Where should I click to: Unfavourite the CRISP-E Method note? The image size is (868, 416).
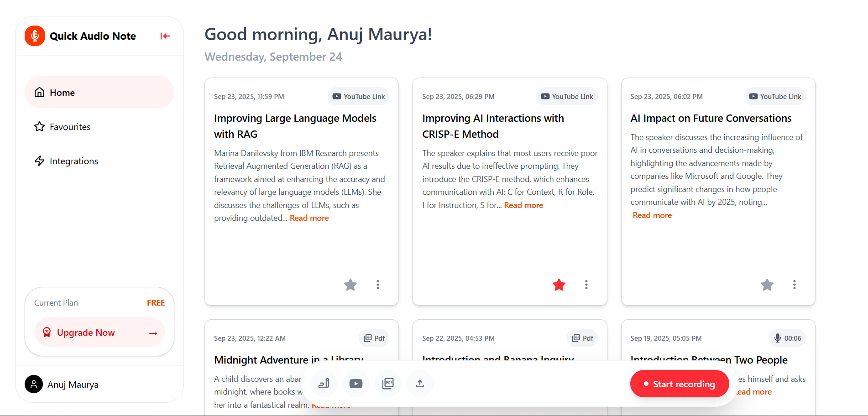tap(559, 285)
